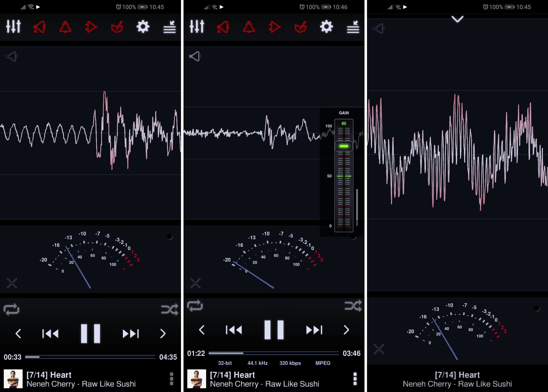
Task: Tap '32-bit' format label
Action: [x=225, y=363]
